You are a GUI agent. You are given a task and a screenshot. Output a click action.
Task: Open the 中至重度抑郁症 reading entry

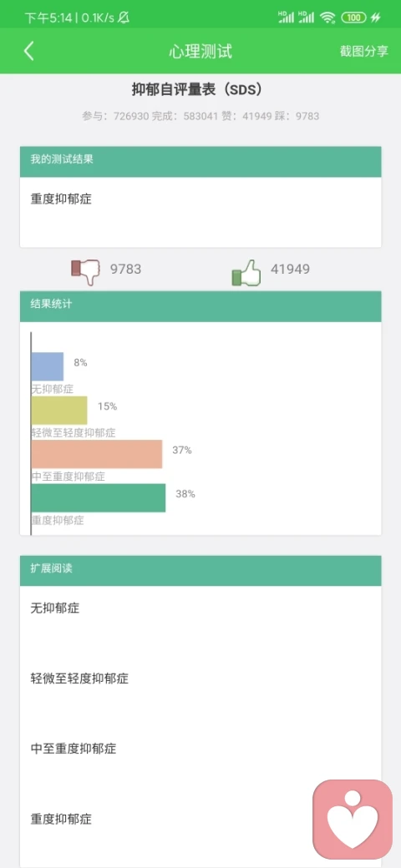coord(200,749)
